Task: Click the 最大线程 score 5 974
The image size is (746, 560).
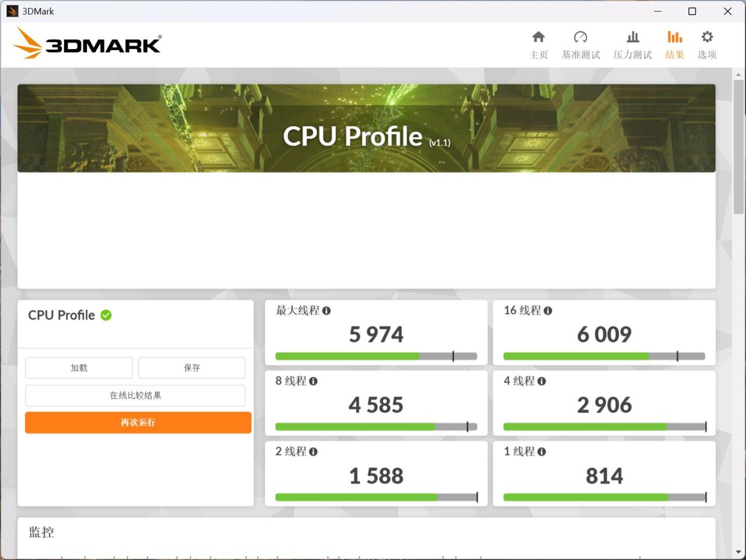Action: point(376,334)
